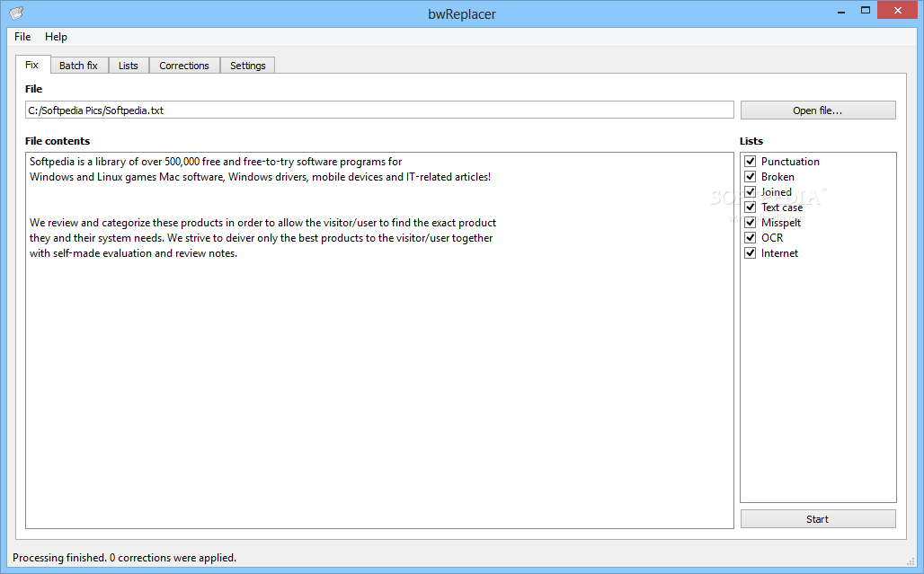This screenshot has height=574, width=924.
Task: Click the file path input field
Action: pos(379,110)
